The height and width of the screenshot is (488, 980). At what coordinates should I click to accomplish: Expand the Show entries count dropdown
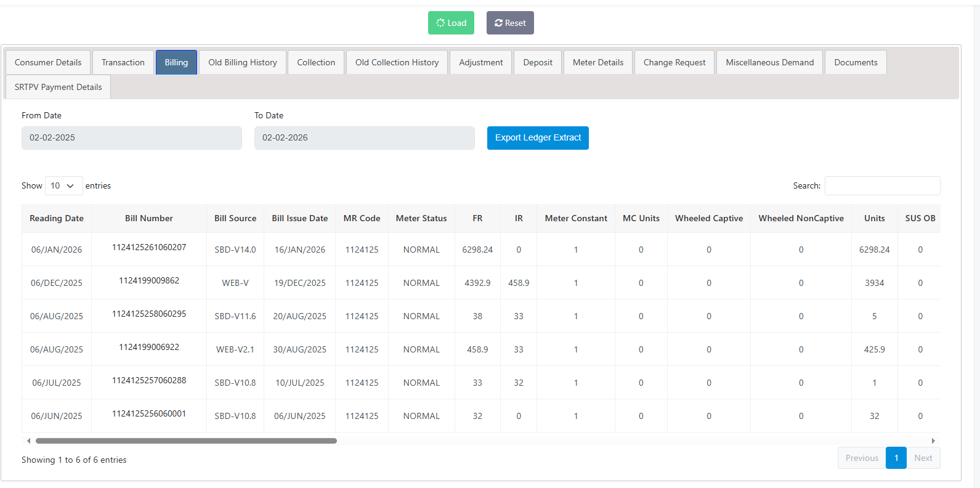point(63,185)
